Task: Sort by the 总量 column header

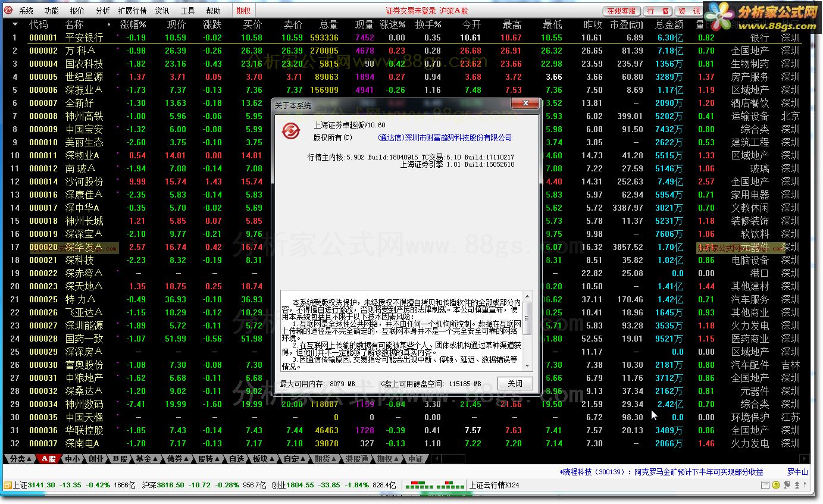Action: tap(328, 24)
